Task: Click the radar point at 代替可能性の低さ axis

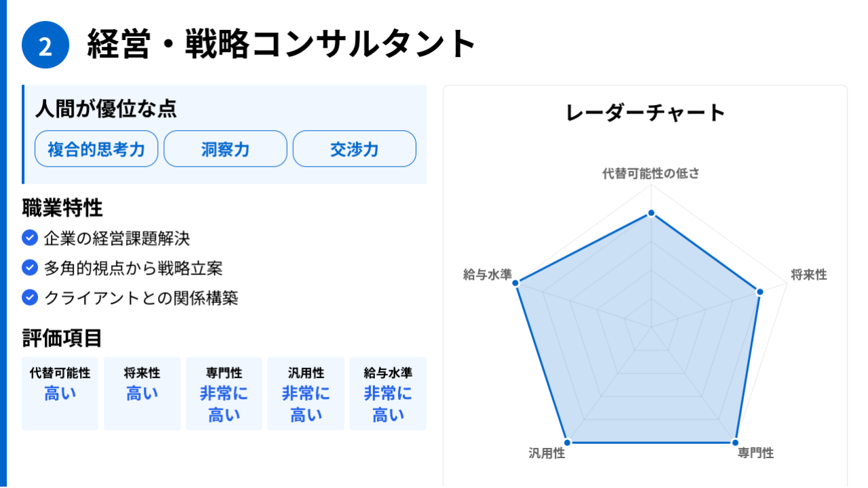Action: click(651, 213)
